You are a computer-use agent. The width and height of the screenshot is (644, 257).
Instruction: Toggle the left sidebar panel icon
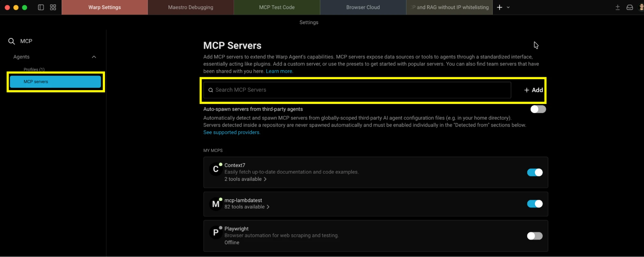point(41,7)
